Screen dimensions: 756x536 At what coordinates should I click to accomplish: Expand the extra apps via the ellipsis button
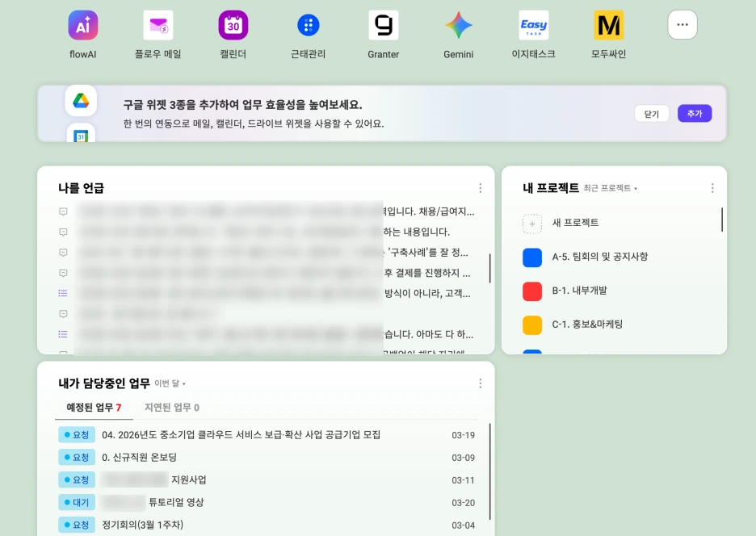coord(682,24)
